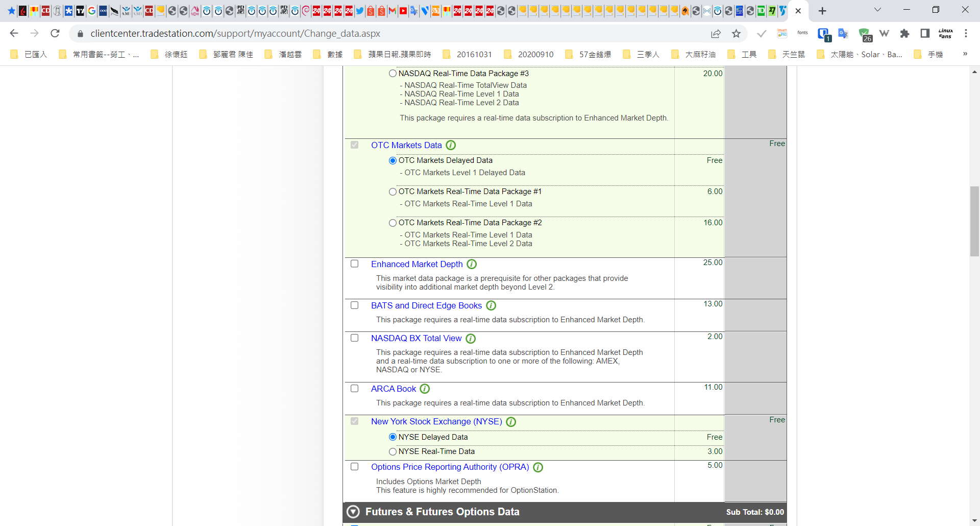Viewport: 980px width, 526px height.
Task: Open the browser extensions puzzle icon
Action: 904,33
